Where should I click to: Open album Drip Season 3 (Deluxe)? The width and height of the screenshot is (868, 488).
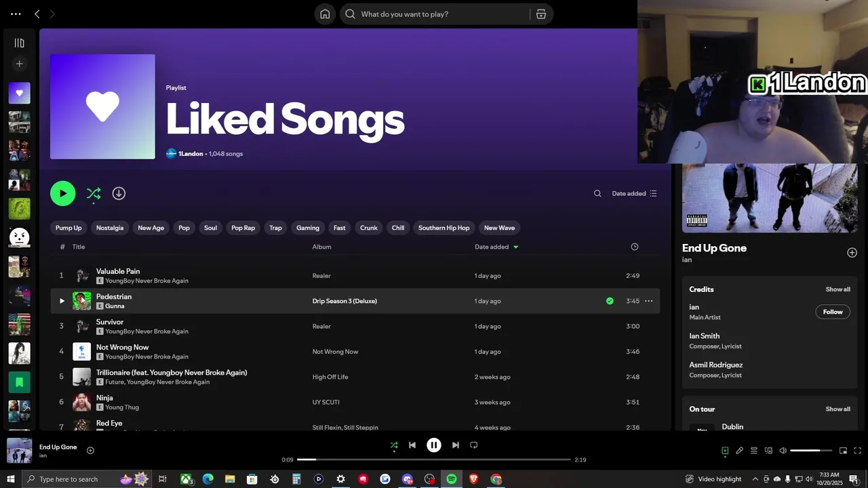coord(344,301)
